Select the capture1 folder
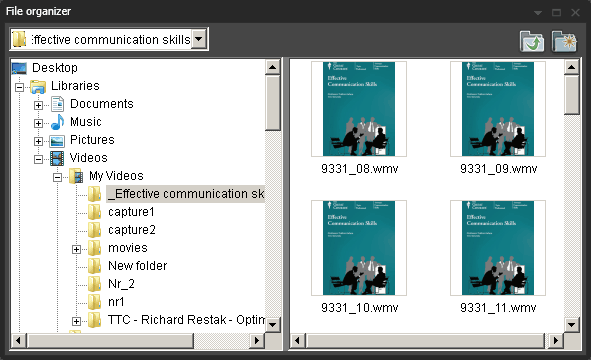The width and height of the screenshot is (591, 360). (131, 212)
